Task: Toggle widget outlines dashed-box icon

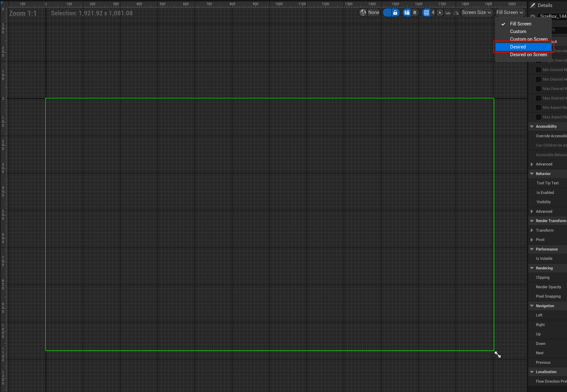Action: [387, 13]
